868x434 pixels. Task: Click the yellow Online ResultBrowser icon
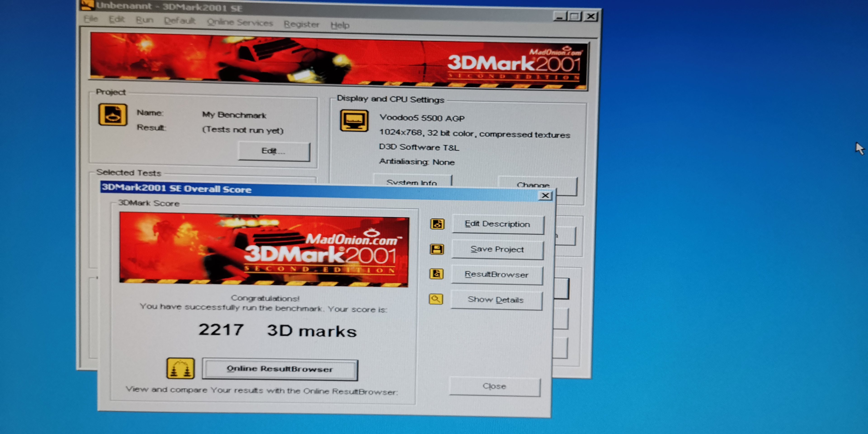pyautogui.click(x=180, y=368)
